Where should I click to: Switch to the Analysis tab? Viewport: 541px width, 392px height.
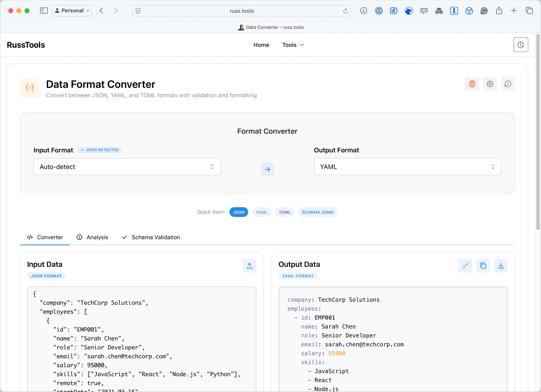pyautogui.click(x=92, y=237)
